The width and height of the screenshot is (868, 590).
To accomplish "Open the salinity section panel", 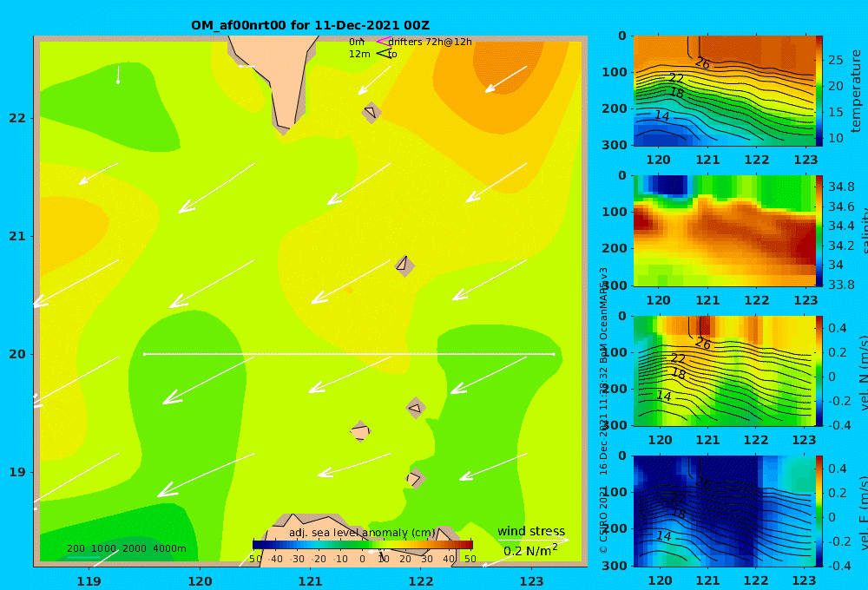I will pyautogui.click(x=724, y=231).
